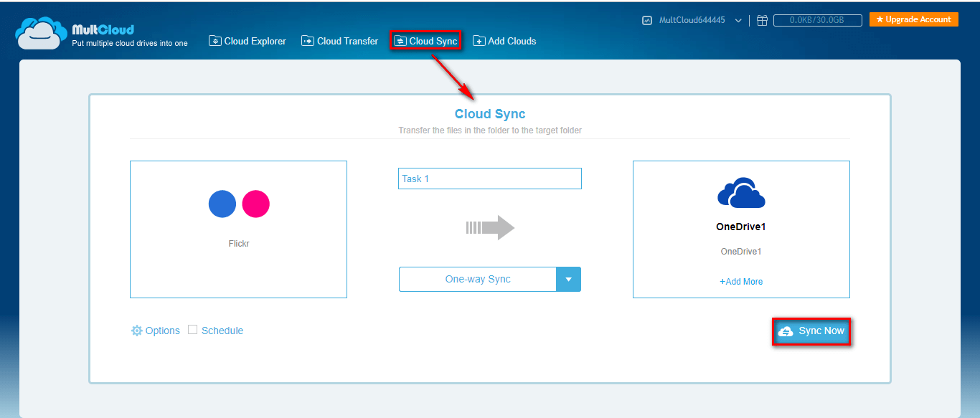Click the Flickr source label
Screen dimensions: 980x418
coord(239,244)
